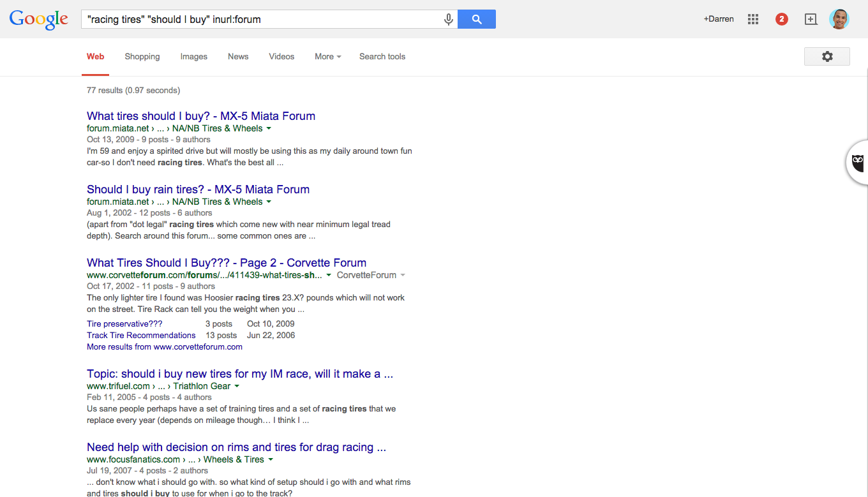Screen dimensions: 868x497
Task: Start voice search with microphone icon
Action: point(449,19)
